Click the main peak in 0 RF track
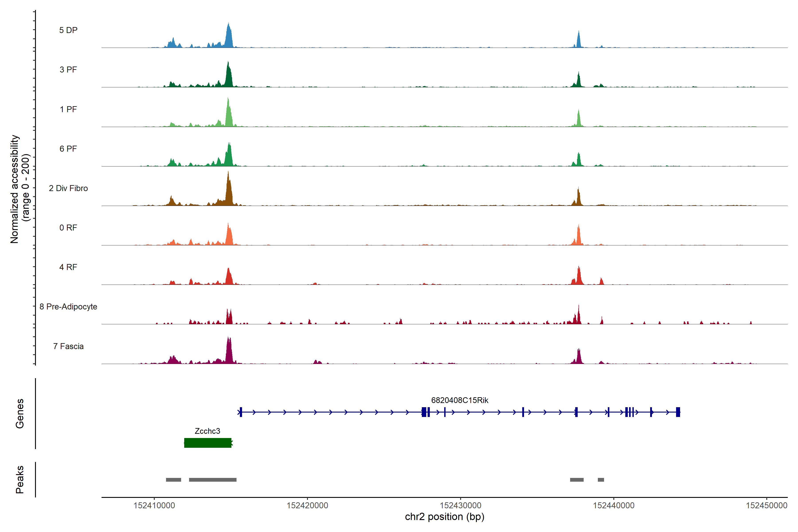The image size is (798, 532). tap(229, 236)
